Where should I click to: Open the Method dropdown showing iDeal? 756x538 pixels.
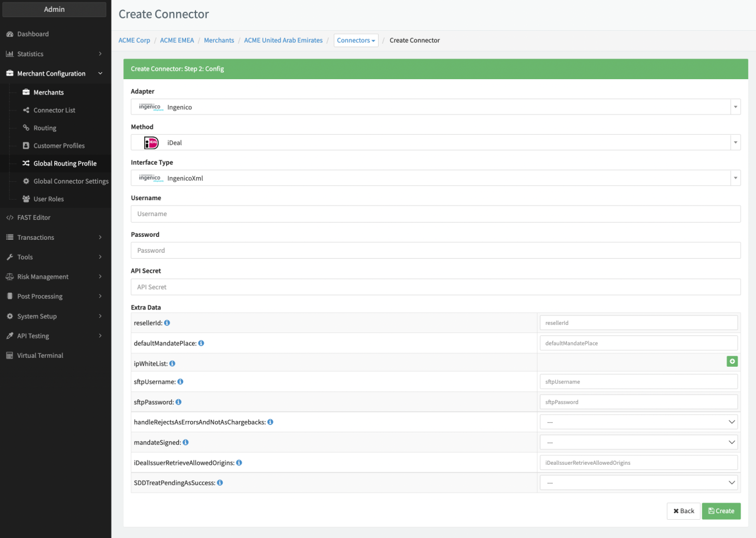point(435,142)
